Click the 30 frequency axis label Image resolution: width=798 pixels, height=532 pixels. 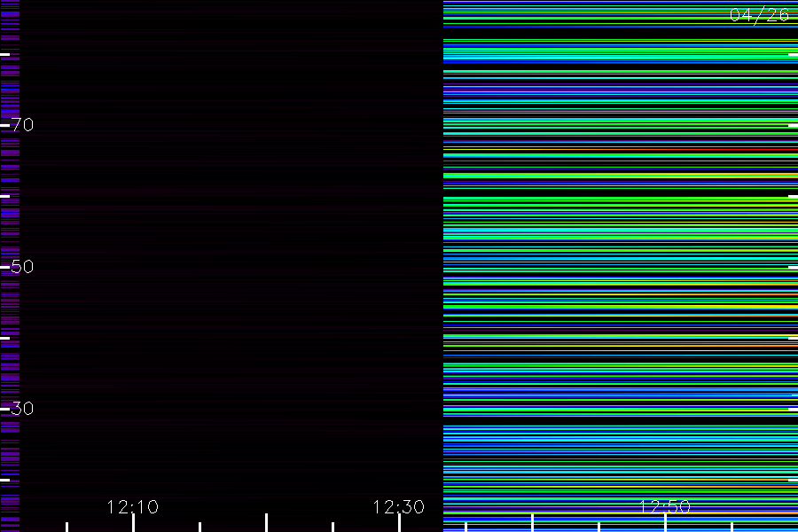point(22,408)
